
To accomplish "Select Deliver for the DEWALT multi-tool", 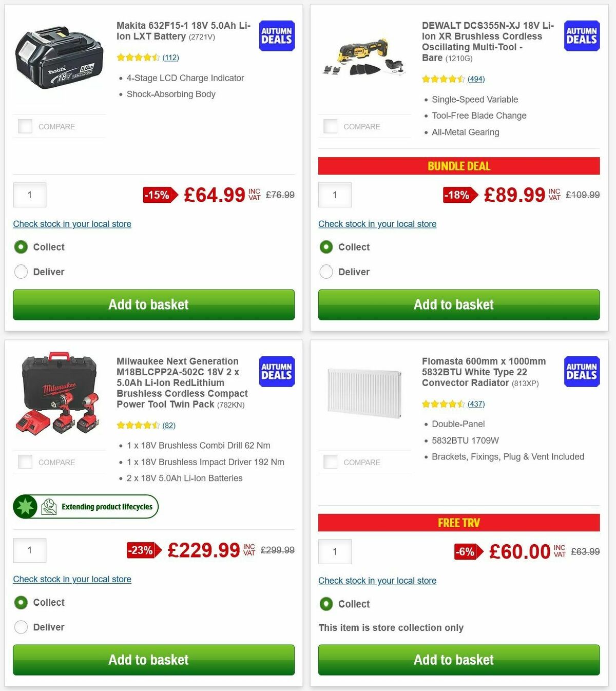I will click(326, 272).
